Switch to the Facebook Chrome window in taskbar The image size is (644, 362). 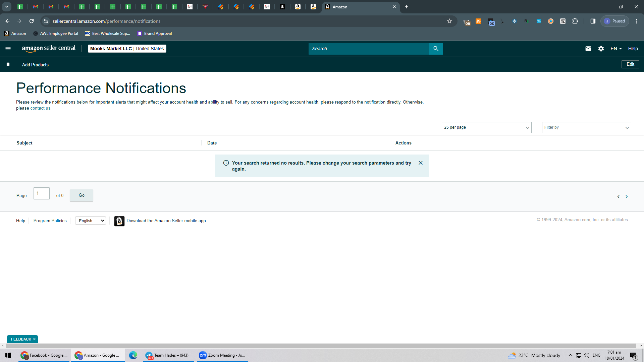[x=44, y=355]
